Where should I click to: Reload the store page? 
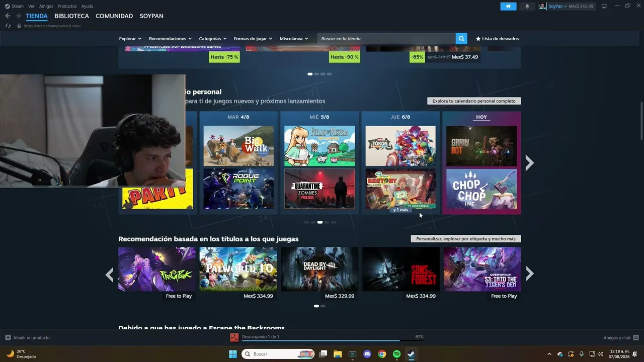point(8,26)
